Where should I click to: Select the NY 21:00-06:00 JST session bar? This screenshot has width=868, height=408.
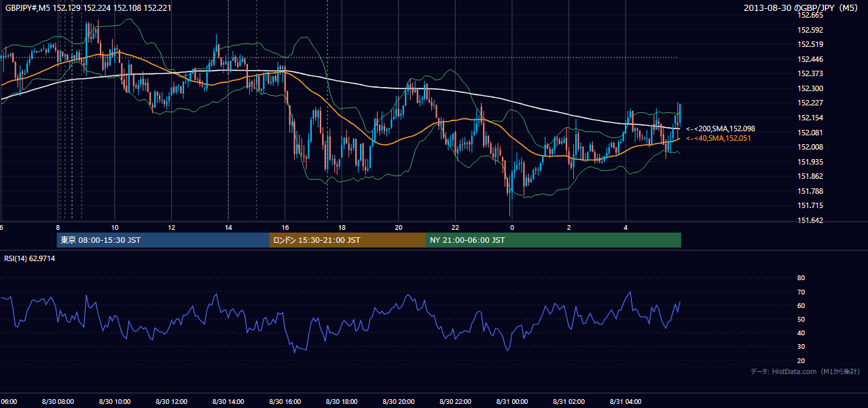554,240
